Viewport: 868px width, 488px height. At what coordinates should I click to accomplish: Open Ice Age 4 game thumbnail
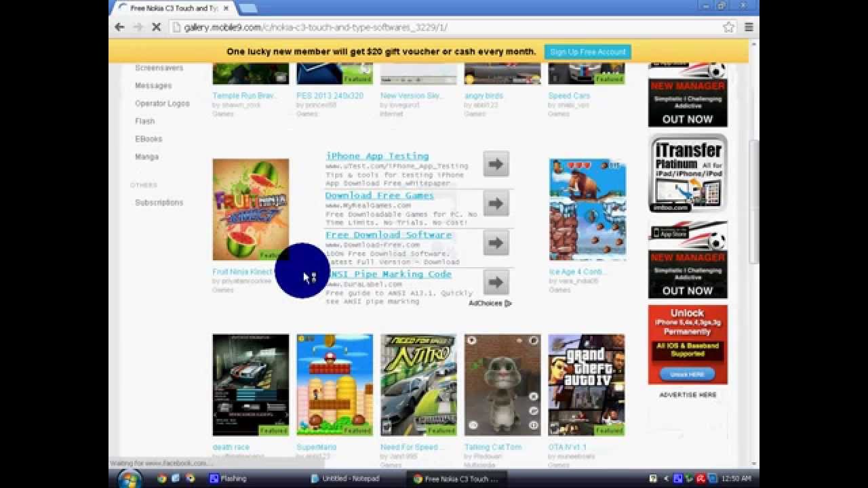pyautogui.click(x=587, y=209)
